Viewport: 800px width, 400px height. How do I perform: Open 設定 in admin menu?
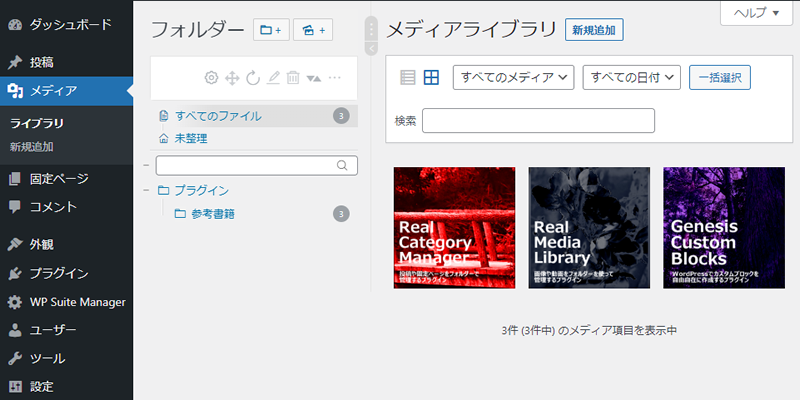[66, 387]
